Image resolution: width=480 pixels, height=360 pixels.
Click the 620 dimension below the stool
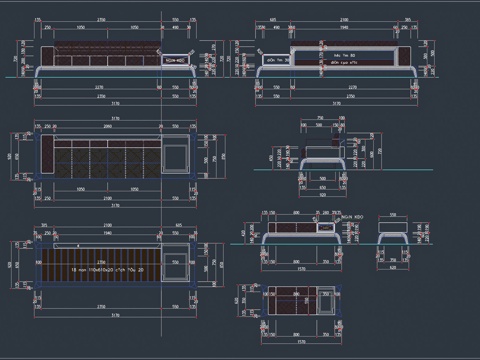tap(393, 268)
